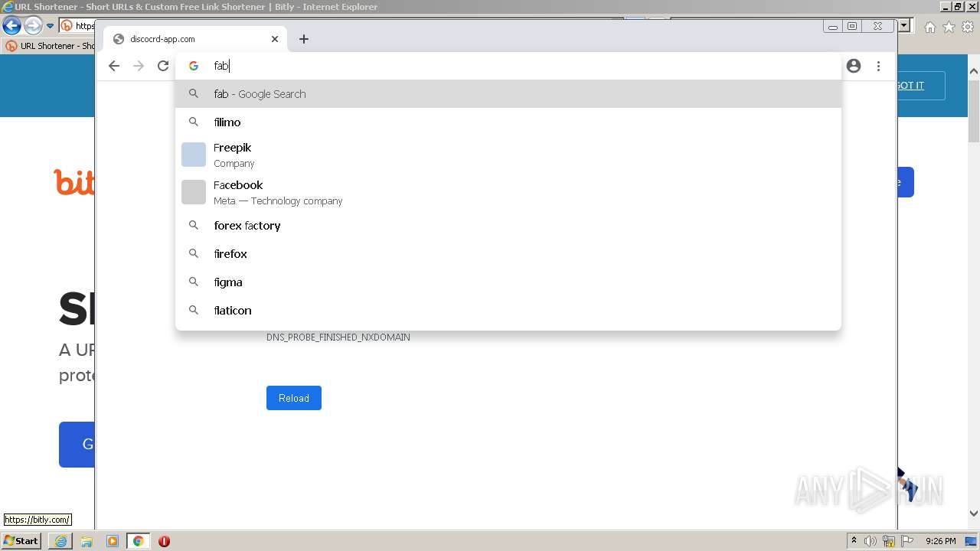Open Chrome three-dot menu
980x551 pixels.
878,66
